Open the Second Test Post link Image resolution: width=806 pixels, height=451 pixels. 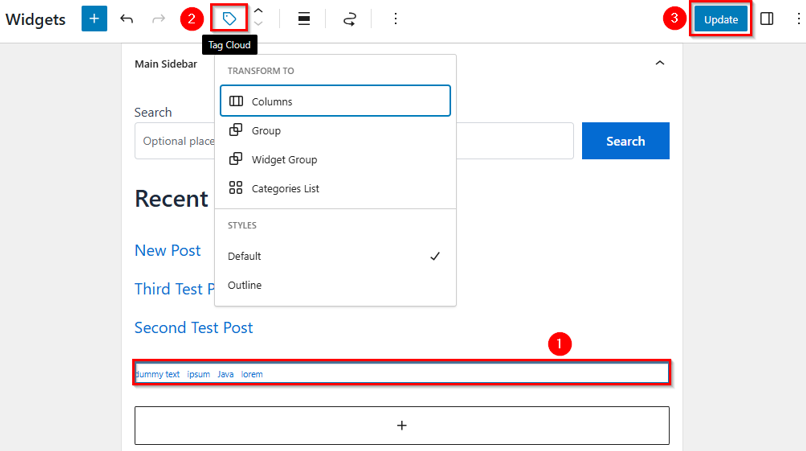coord(194,328)
